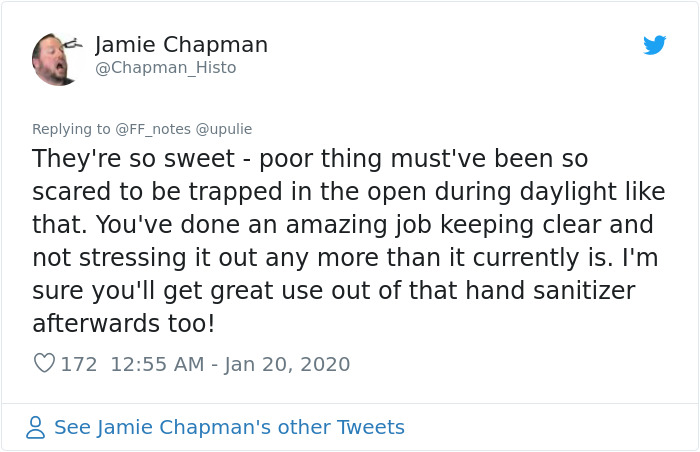See Jamie Chapman's other Tweets
Image resolution: width=700 pixels, height=452 pixels.
(x=229, y=427)
